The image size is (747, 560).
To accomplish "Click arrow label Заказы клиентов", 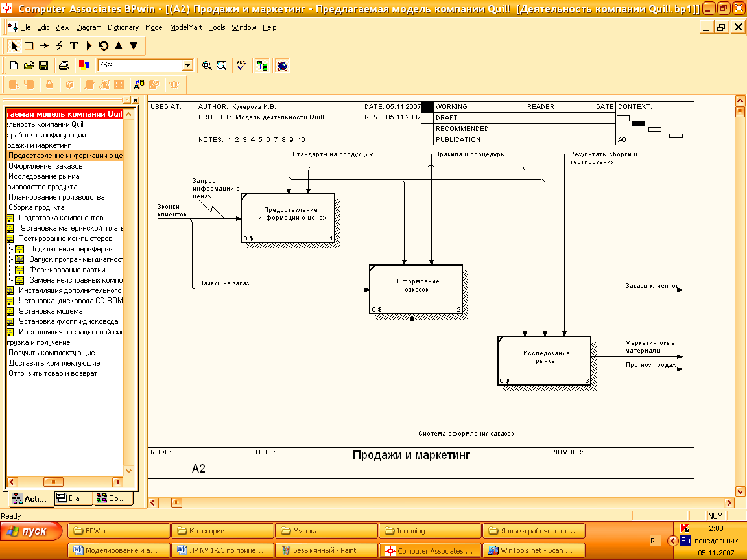I will pyautogui.click(x=652, y=286).
